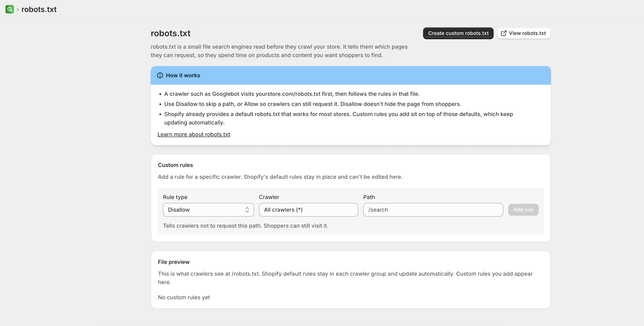
Task: Click the Rule type select up-down arrows
Action: [x=247, y=210]
